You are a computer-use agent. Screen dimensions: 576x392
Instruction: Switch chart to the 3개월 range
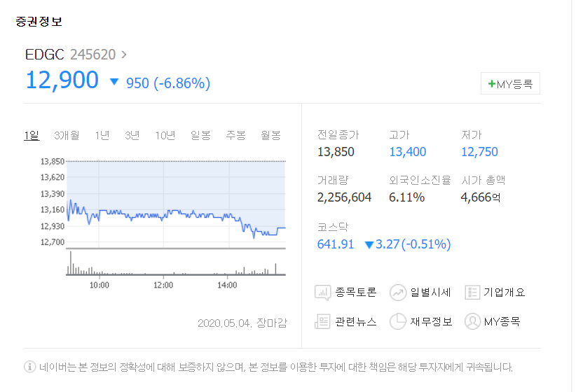pyautogui.click(x=67, y=135)
